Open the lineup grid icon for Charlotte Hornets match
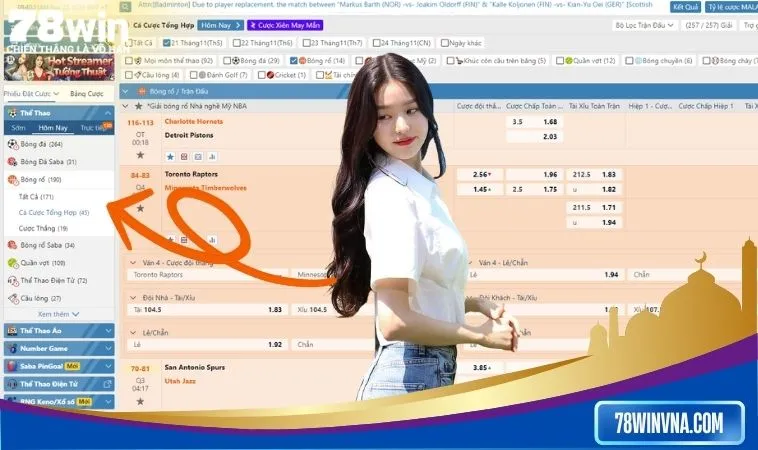Viewport: 758px width, 450px height. pos(184,157)
